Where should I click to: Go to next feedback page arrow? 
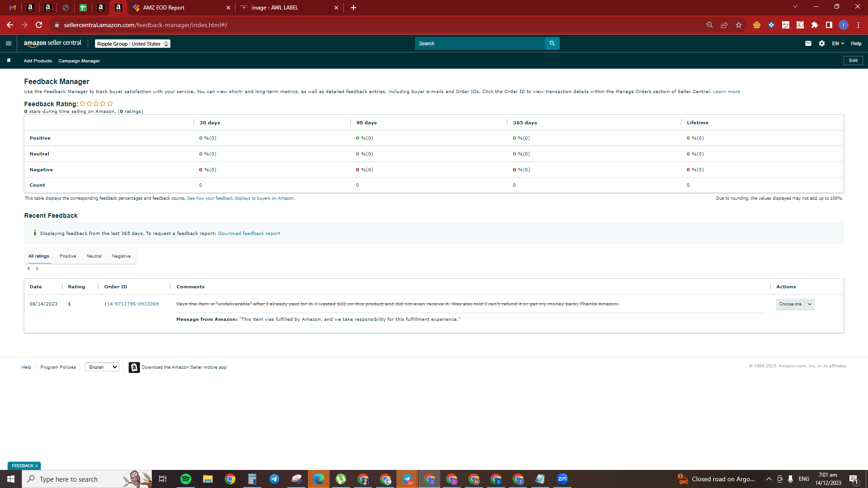[37, 268]
